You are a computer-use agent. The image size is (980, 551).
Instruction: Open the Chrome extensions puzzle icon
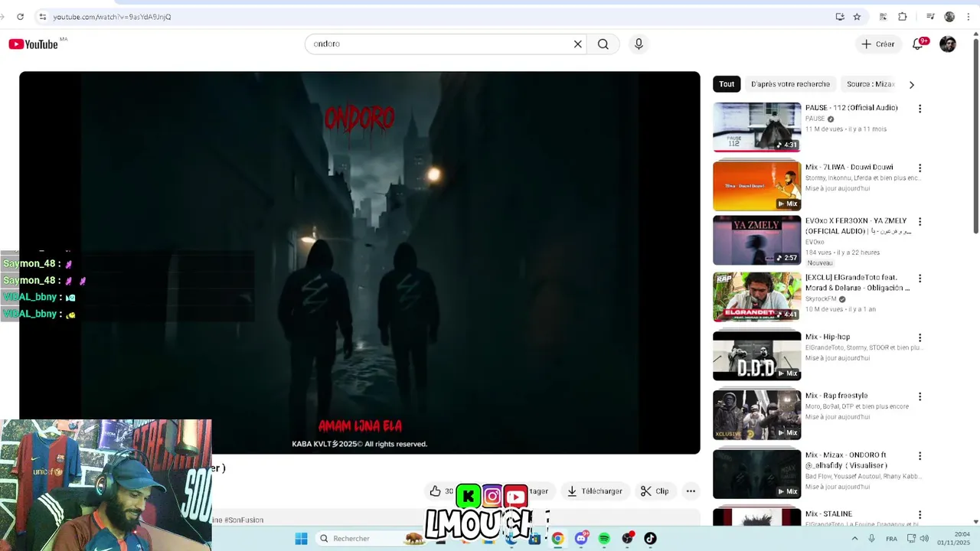(x=903, y=17)
